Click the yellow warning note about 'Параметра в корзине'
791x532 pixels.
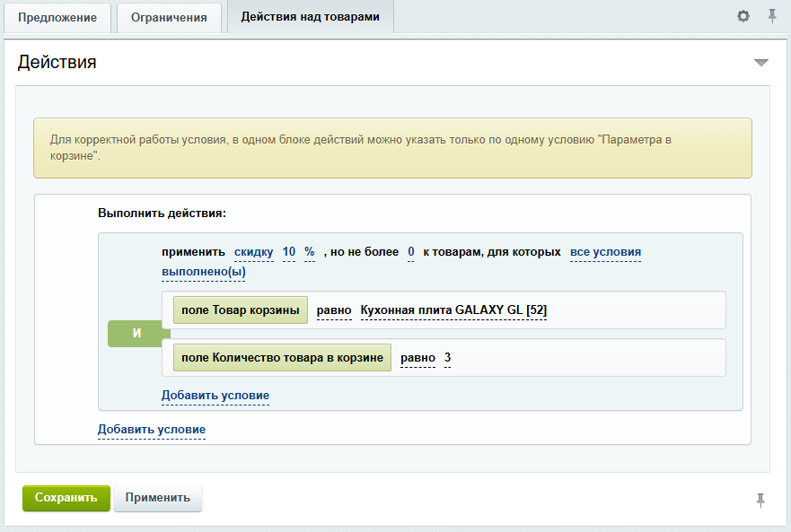[x=392, y=148]
